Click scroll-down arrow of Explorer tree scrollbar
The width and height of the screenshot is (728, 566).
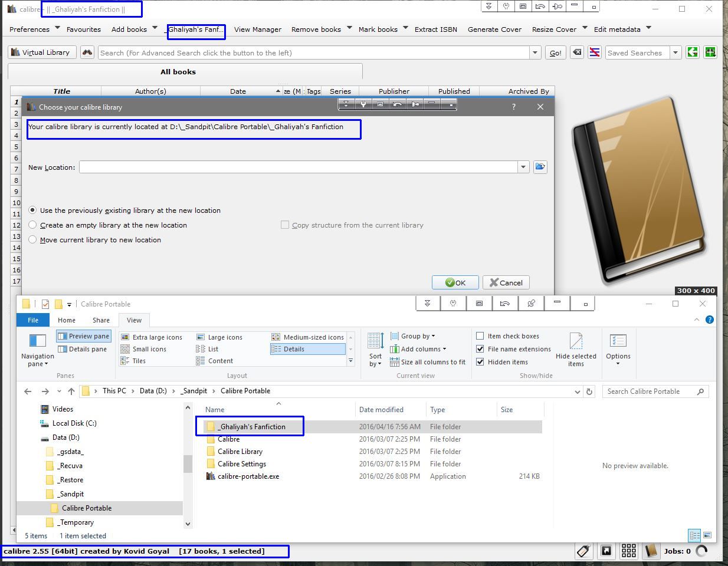click(x=188, y=524)
